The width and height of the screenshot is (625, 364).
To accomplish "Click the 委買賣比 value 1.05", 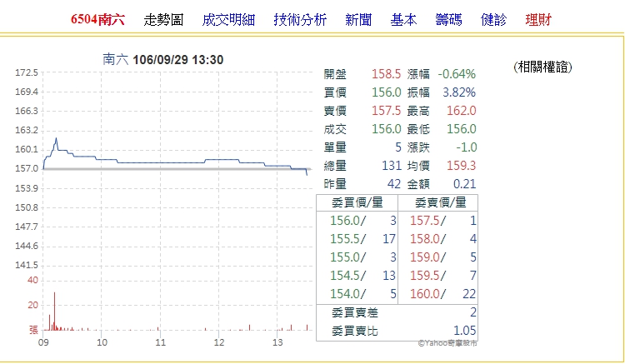I will pos(464,331).
